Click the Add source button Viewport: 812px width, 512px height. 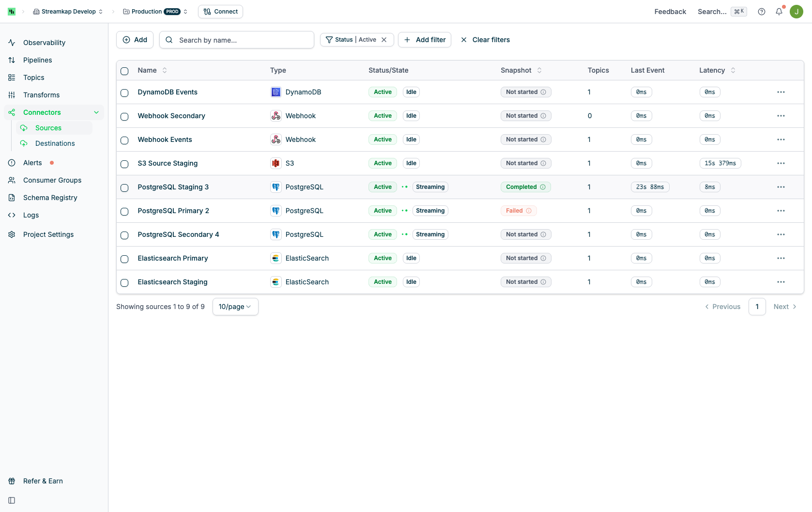135,40
